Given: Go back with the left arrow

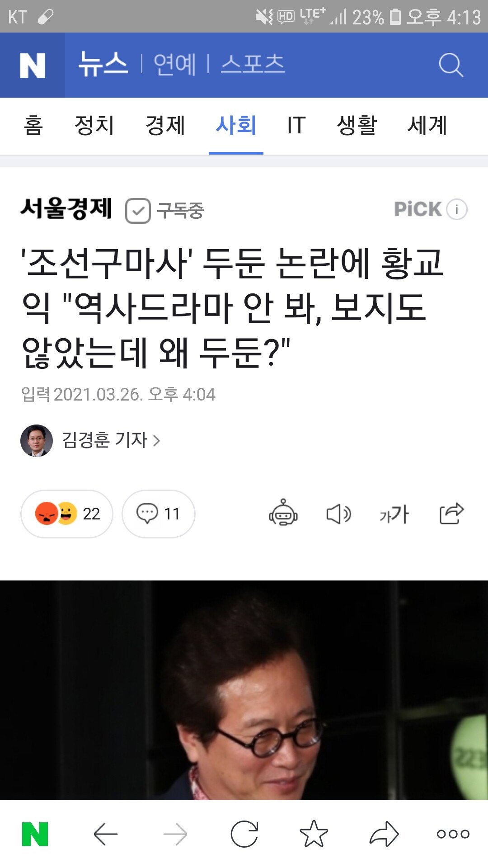Looking at the screenshot, I should [x=106, y=834].
